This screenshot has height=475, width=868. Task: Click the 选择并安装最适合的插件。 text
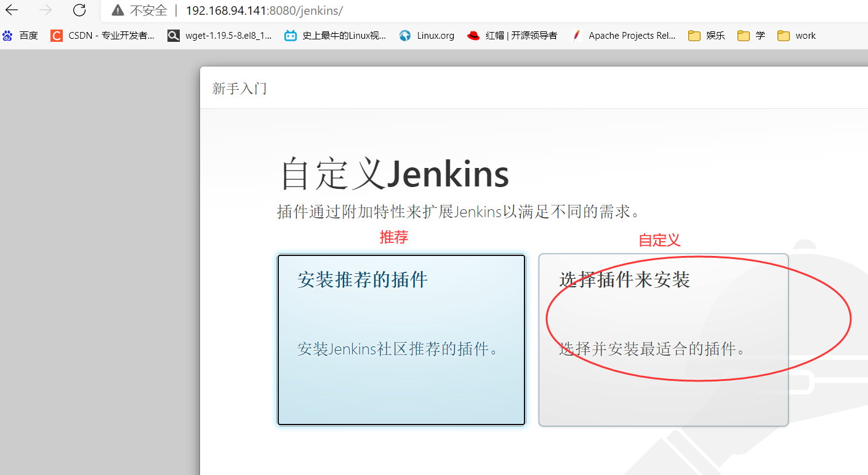(x=653, y=349)
